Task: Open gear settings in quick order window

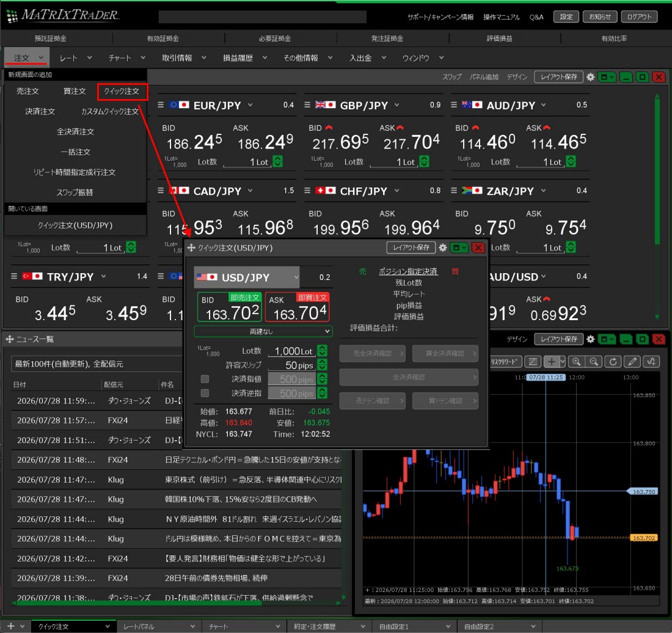Action: (443, 247)
